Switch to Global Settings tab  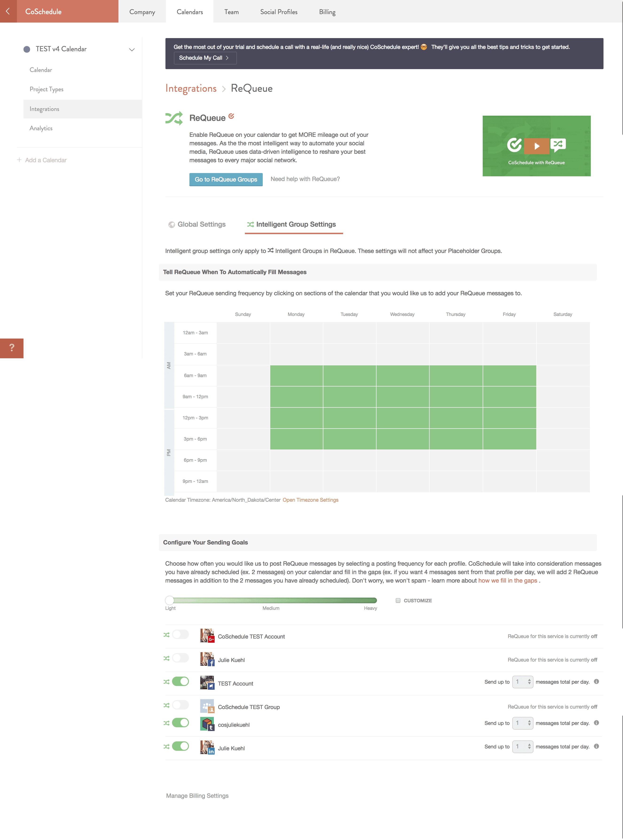coord(197,225)
